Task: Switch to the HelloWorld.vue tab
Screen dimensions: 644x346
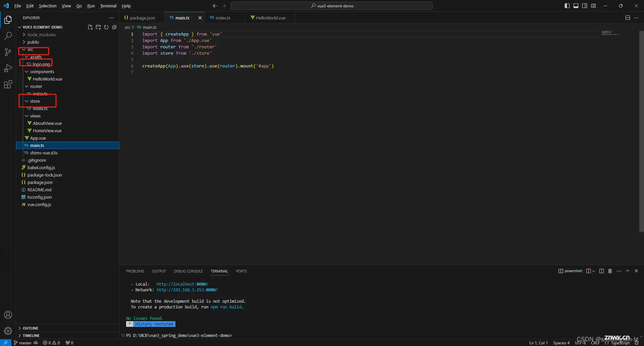Action: 270,18
